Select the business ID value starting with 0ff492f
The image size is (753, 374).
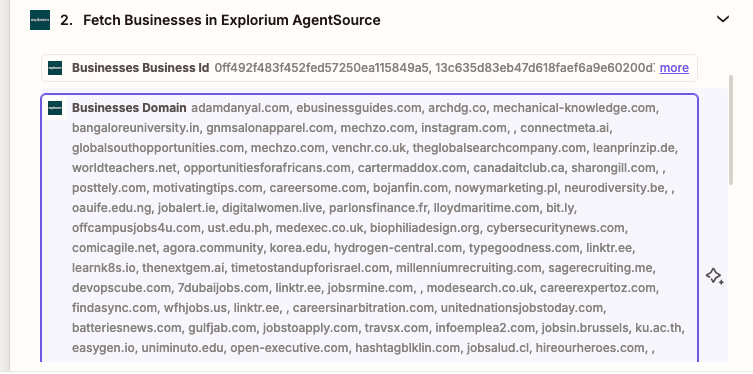[x=321, y=68]
